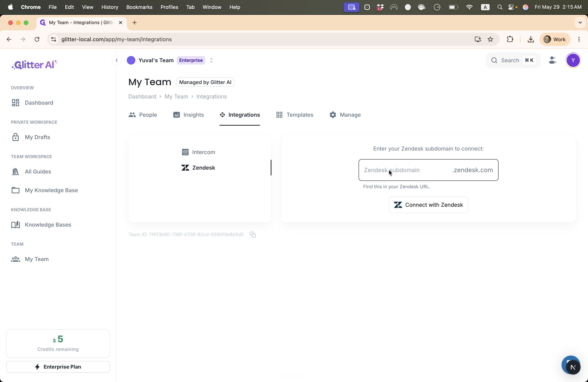This screenshot has height=382, width=588.
Task: Click the Dropbox icon in the menu bar
Action: point(380,7)
